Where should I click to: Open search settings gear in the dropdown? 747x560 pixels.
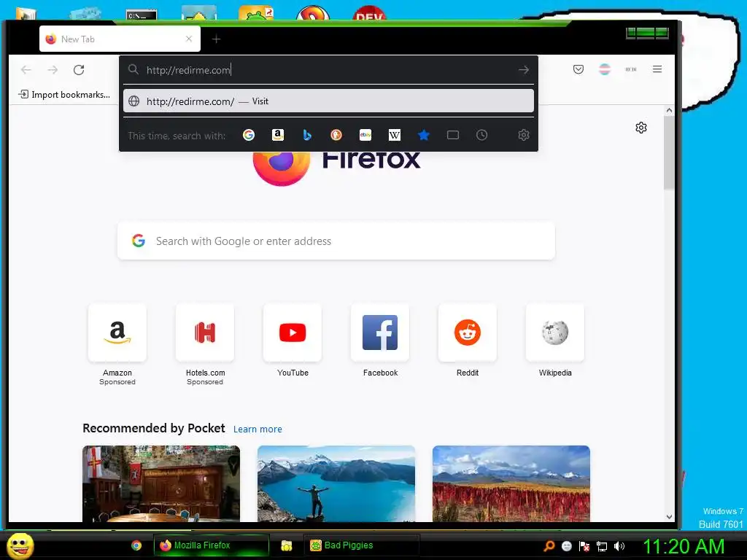coord(524,135)
